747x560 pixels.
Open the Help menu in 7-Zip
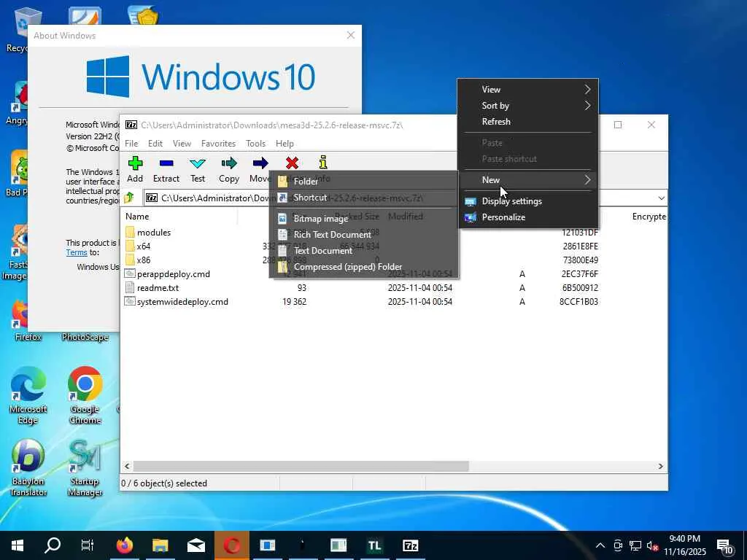[285, 144]
